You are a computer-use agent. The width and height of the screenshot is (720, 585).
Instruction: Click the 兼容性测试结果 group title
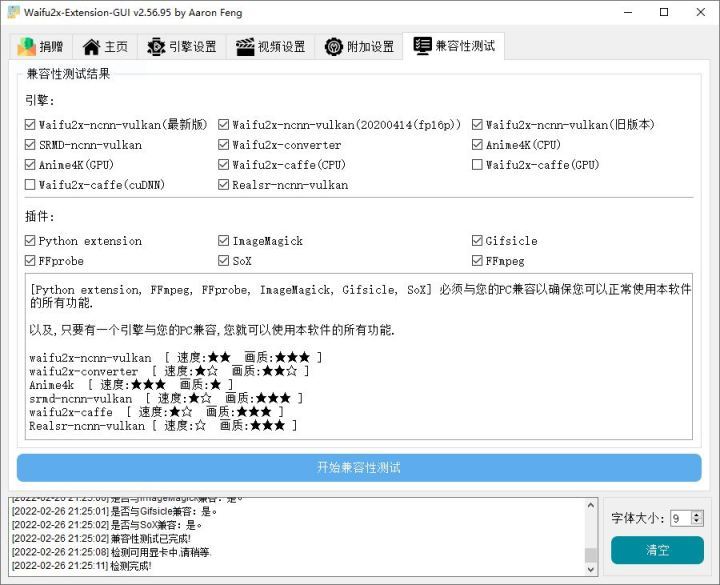pyautogui.click(x=68, y=73)
